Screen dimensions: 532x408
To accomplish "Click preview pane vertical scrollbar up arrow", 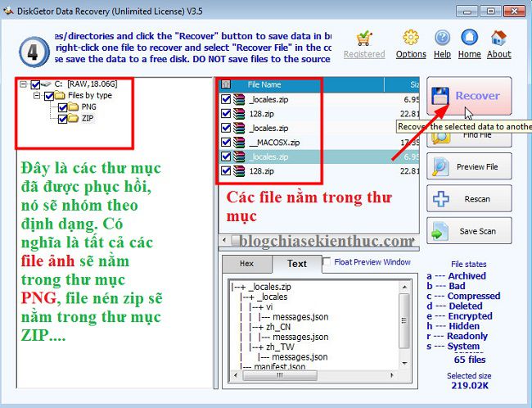I will click(x=404, y=287).
